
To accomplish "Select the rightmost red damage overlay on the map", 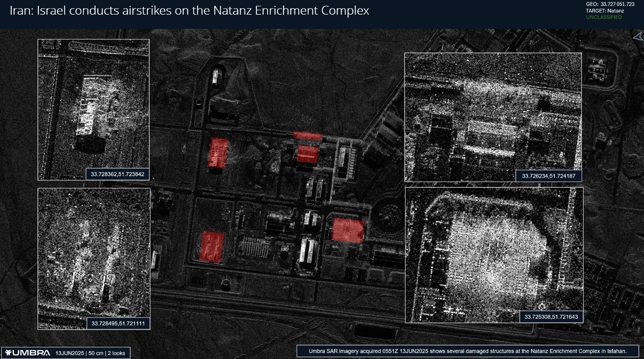I will coord(348,230).
